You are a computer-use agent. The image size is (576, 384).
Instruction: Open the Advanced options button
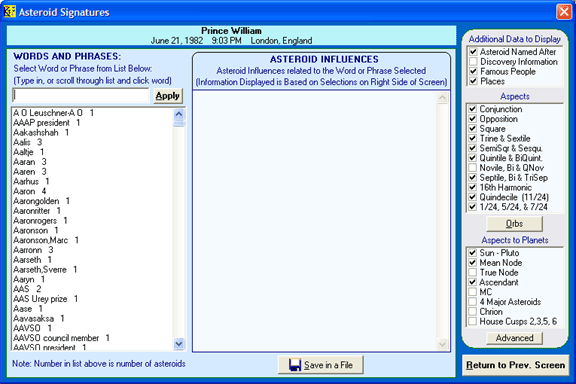coord(514,338)
